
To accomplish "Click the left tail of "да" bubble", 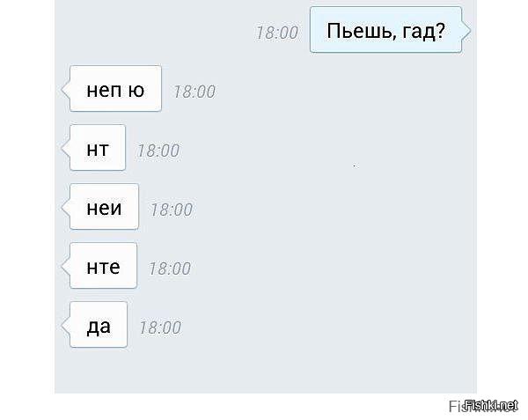I will (x=66, y=326).
